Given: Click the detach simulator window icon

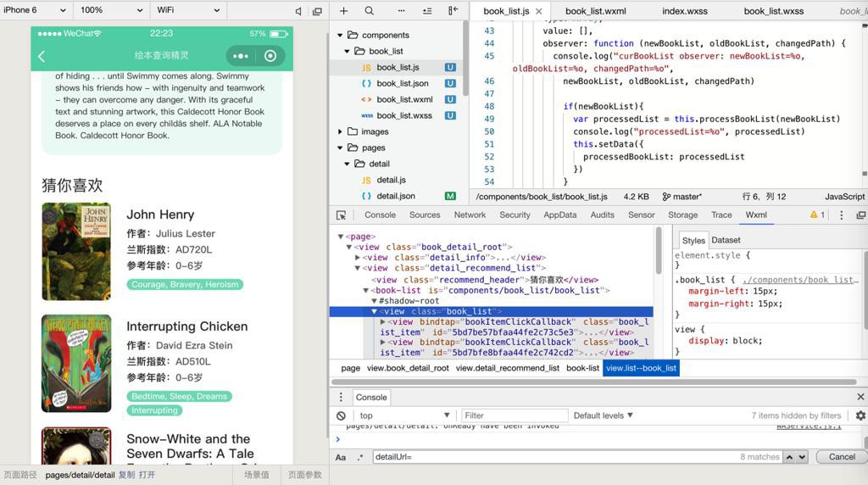Looking at the screenshot, I should pyautogui.click(x=317, y=10).
